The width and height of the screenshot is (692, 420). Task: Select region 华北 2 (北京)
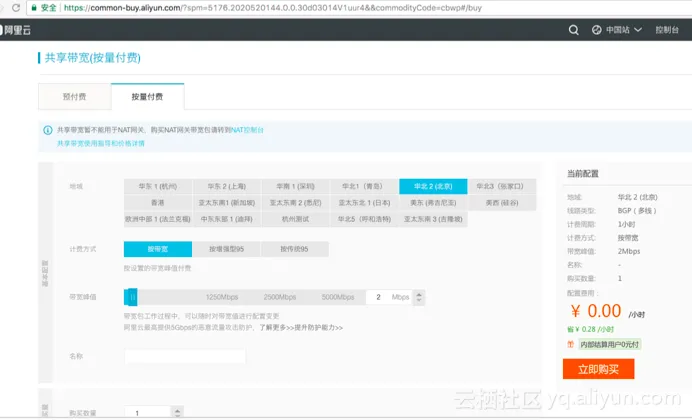tap(433, 186)
